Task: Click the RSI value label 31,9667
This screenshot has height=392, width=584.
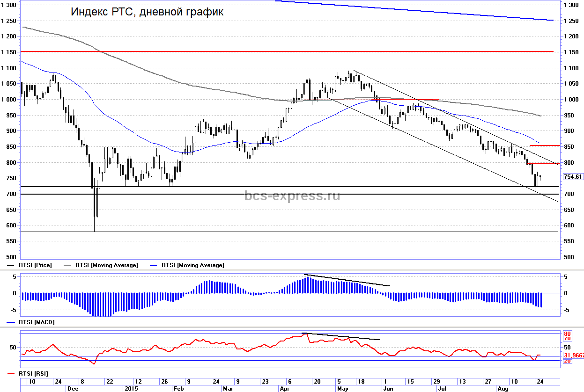Action: [x=573, y=356]
